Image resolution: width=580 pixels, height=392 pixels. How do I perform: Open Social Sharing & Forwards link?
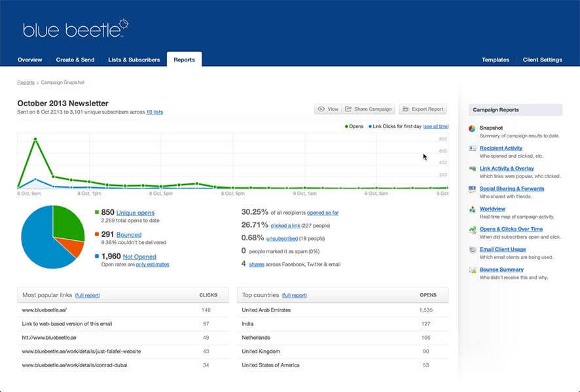click(512, 188)
